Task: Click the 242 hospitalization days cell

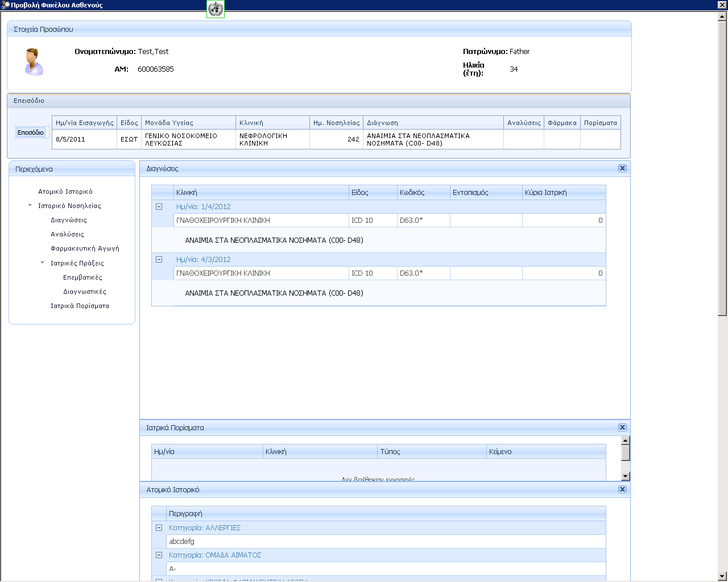Action: click(336, 139)
